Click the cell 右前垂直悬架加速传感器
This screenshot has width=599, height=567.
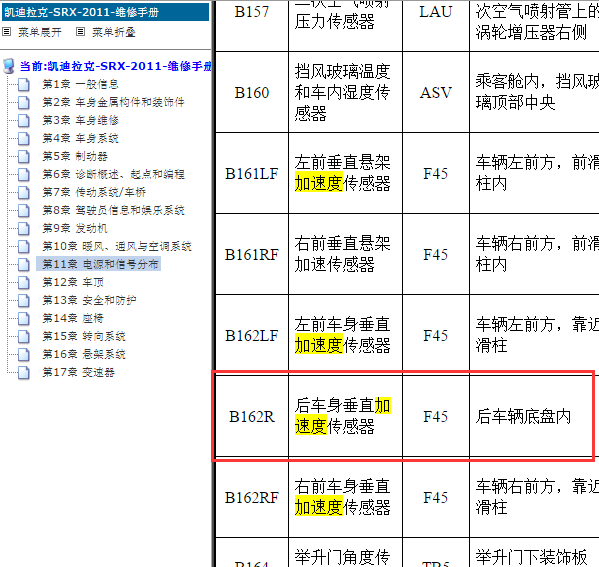[x=345, y=254]
